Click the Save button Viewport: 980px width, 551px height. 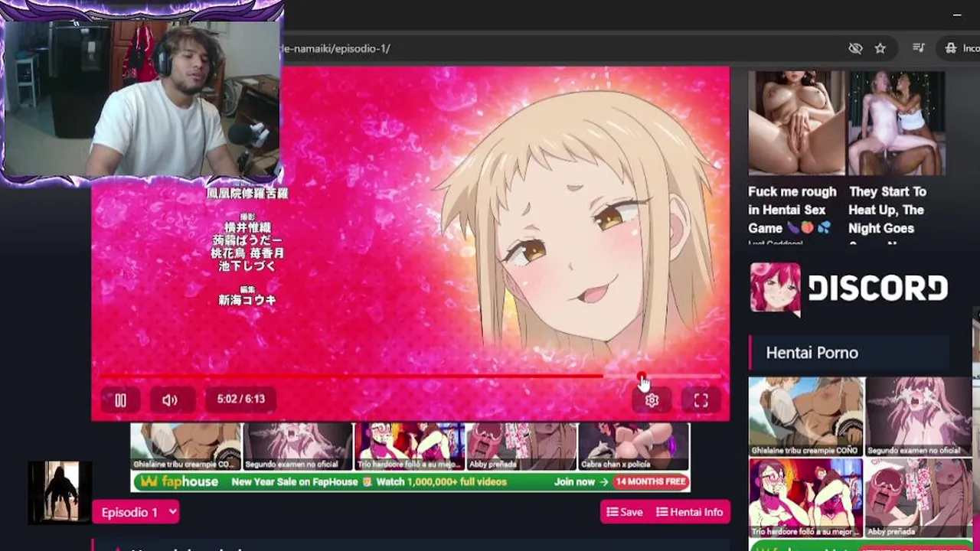pos(625,512)
